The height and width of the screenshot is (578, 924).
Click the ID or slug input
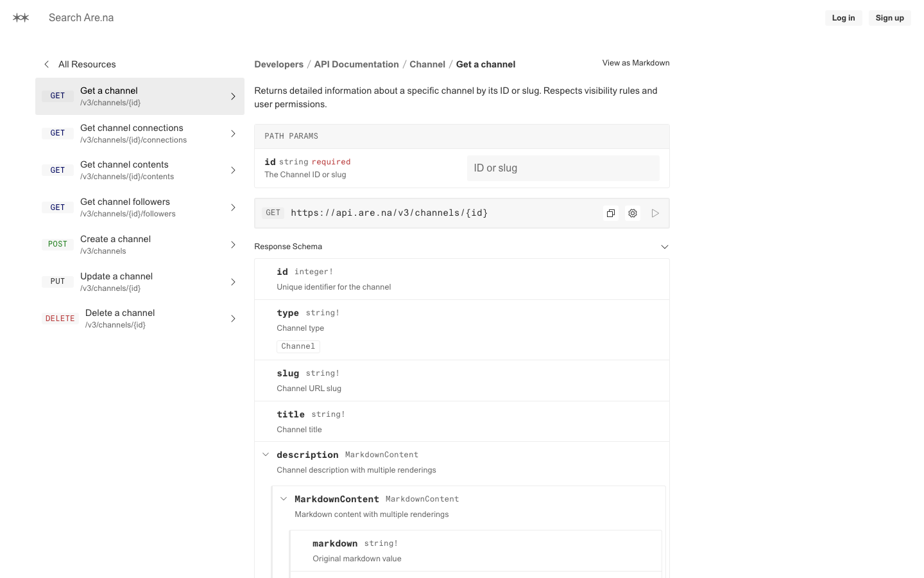coord(563,168)
